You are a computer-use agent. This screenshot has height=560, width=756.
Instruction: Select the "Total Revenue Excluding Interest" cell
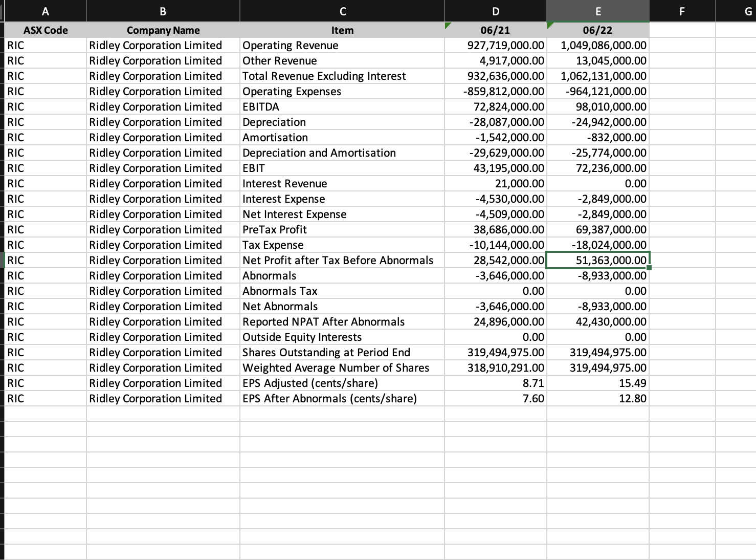coord(342,76)
